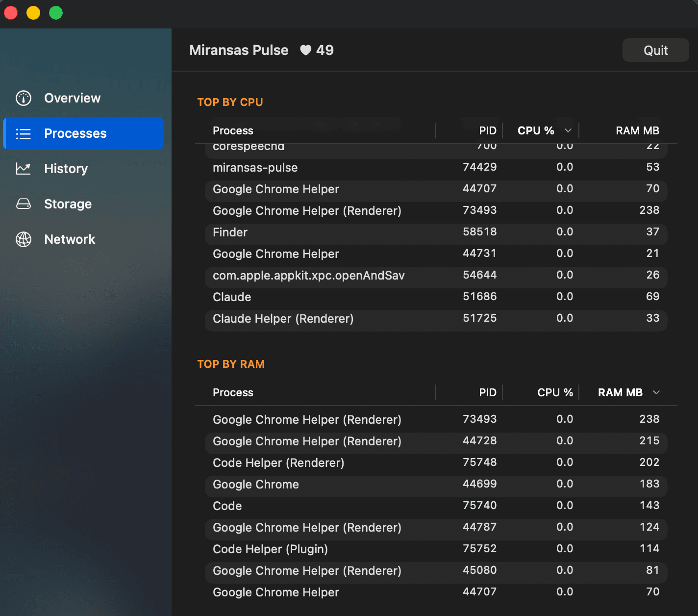The width and height of the screenshot is (698, 616).
Task: Select the Claude process name
Action: point(232,297)
